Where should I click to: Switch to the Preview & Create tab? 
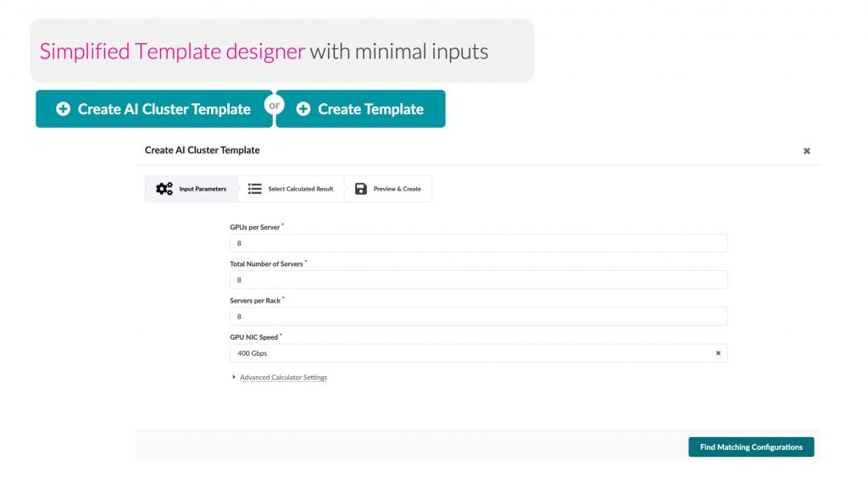pos(388,188)
